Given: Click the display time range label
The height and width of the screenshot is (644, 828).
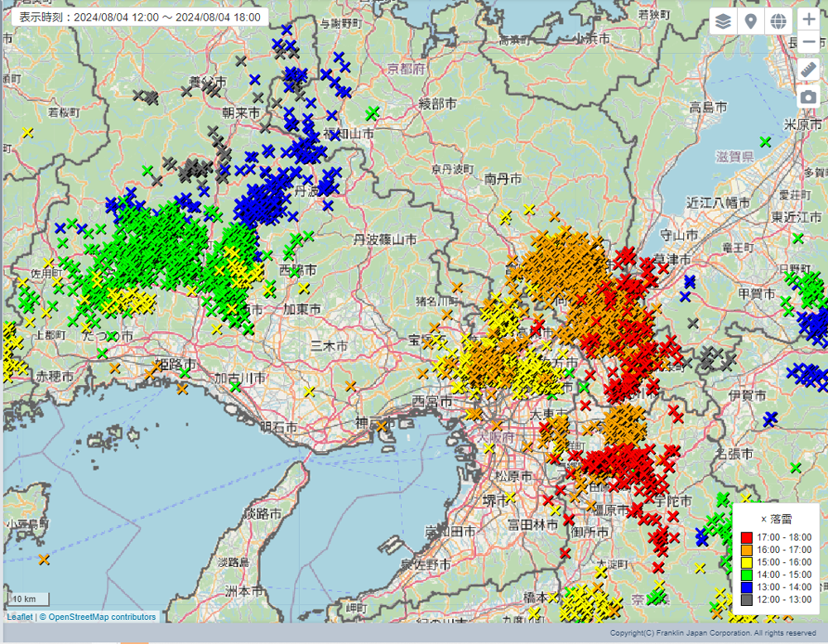Looking at the screenshot, I should 139,17.
